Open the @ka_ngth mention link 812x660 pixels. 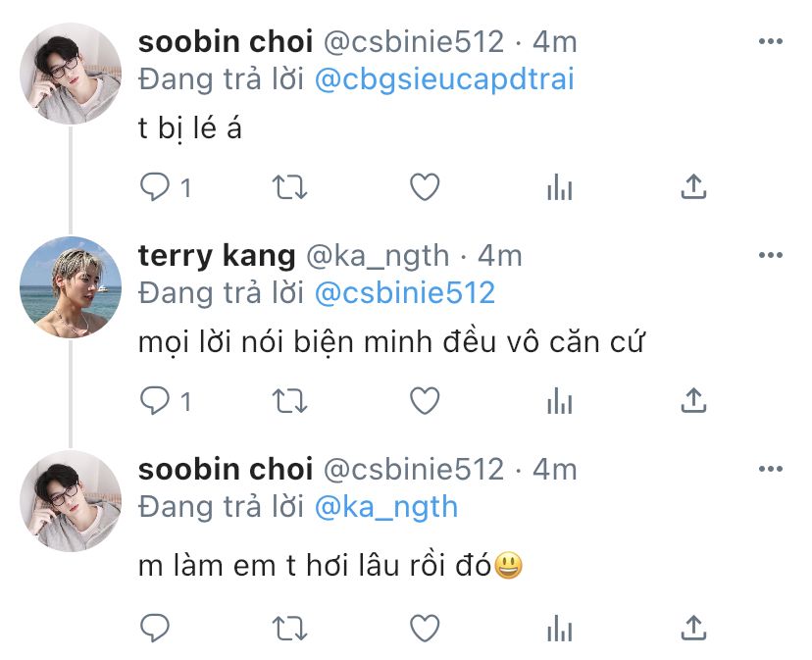click(x=386, y=507)
